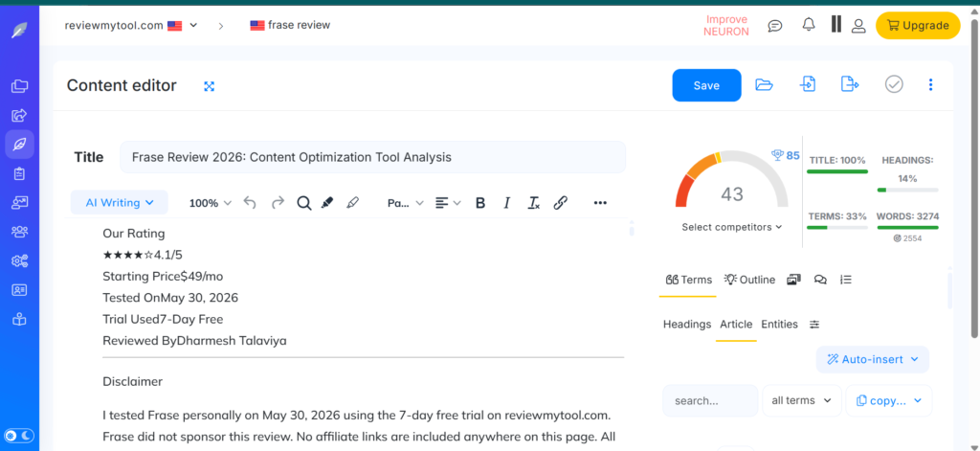This screenshot has width=980, height=451.
Task: Open the all terms filter dropdown
Action: point(801,400)
